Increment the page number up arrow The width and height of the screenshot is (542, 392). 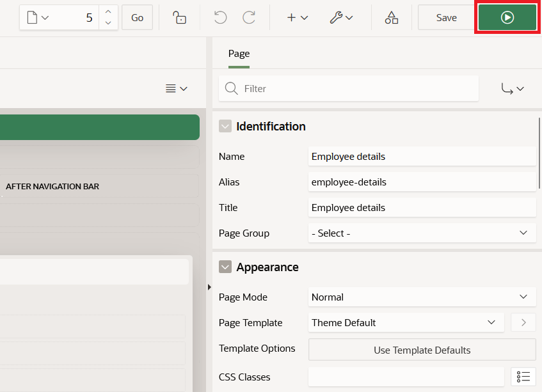click(108, 12)
